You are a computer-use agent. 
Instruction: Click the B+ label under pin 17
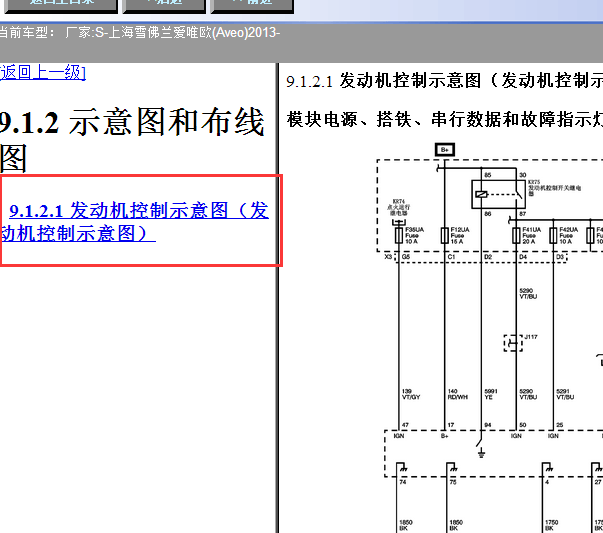[445, 436]
